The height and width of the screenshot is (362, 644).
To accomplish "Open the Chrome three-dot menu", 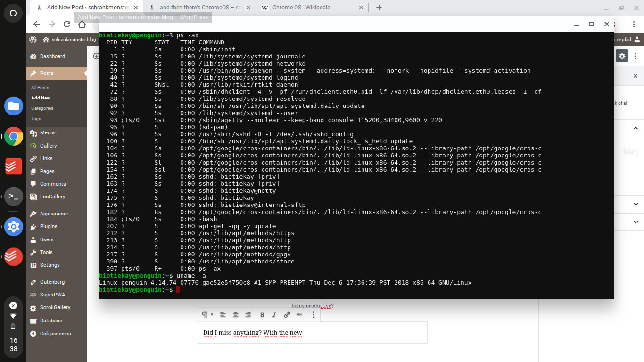I will 635,24.
